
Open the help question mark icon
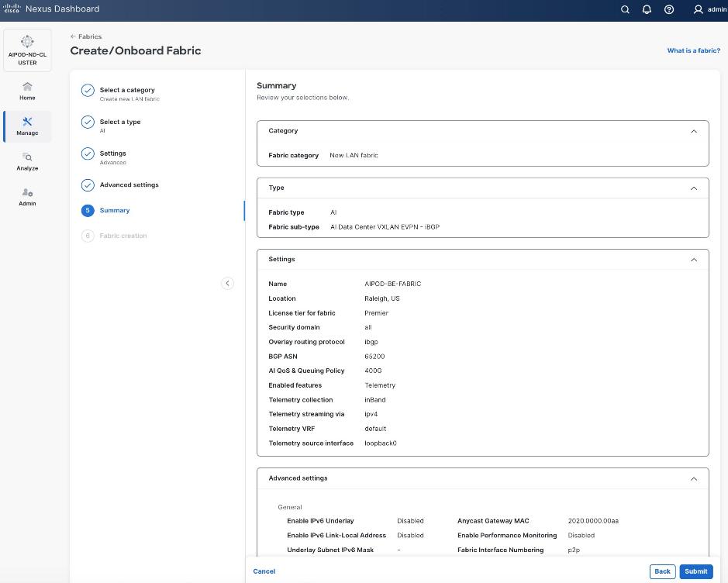(x=669, y=9)
